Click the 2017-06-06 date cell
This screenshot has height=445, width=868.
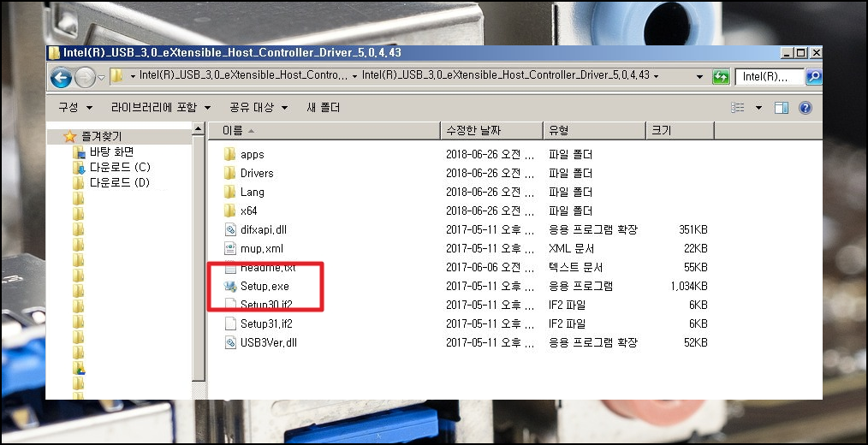(490, 267)
